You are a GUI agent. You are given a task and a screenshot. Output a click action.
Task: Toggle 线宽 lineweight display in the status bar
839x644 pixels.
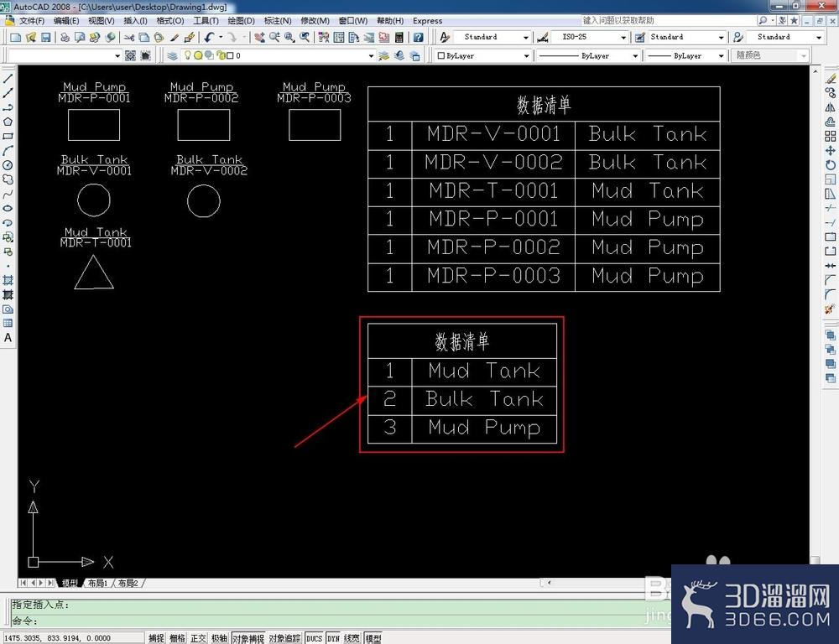pyautogui.click(x=352, y=638)
